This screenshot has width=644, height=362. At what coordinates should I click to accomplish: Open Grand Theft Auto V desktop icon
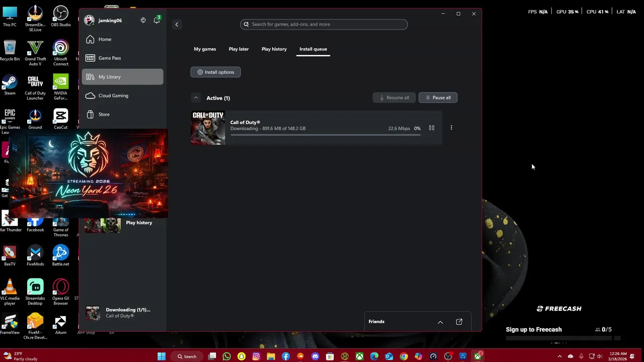tap(35, 53)
